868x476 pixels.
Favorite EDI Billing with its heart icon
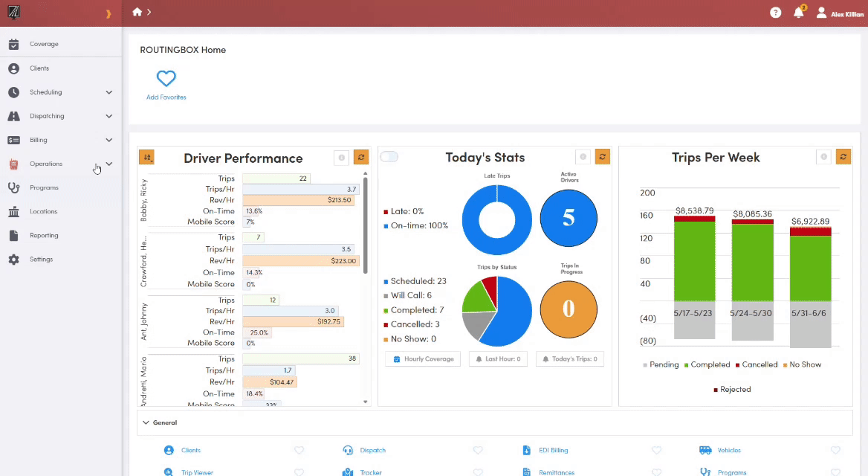[x=656, y=451]
